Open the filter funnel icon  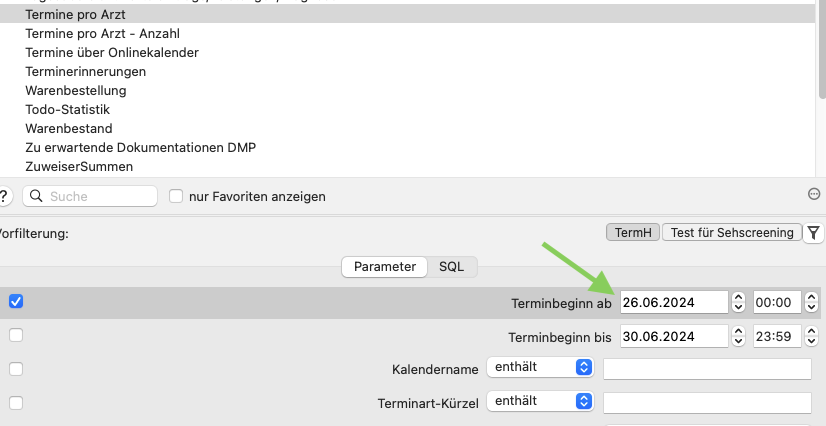coord(814,233)
